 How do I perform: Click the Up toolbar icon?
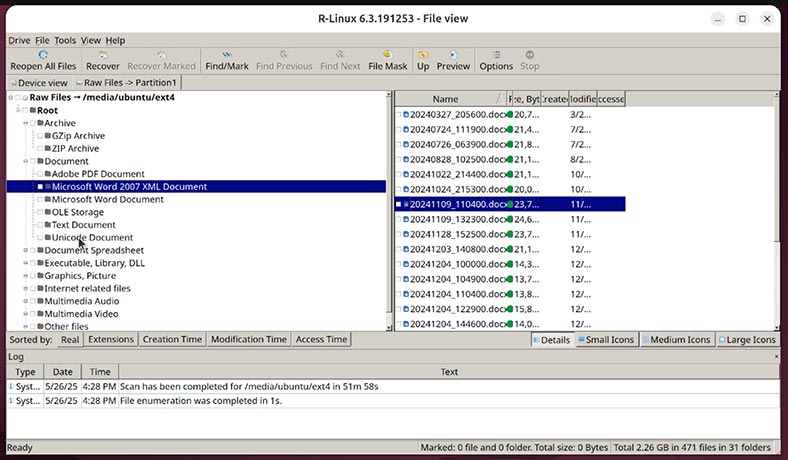pyautogui.click(x=423, y=55)
